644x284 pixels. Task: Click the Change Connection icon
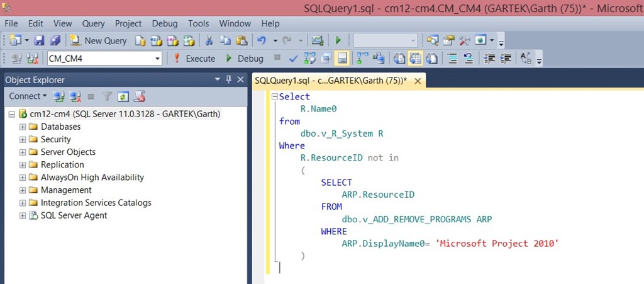click(x=33, y=59)
